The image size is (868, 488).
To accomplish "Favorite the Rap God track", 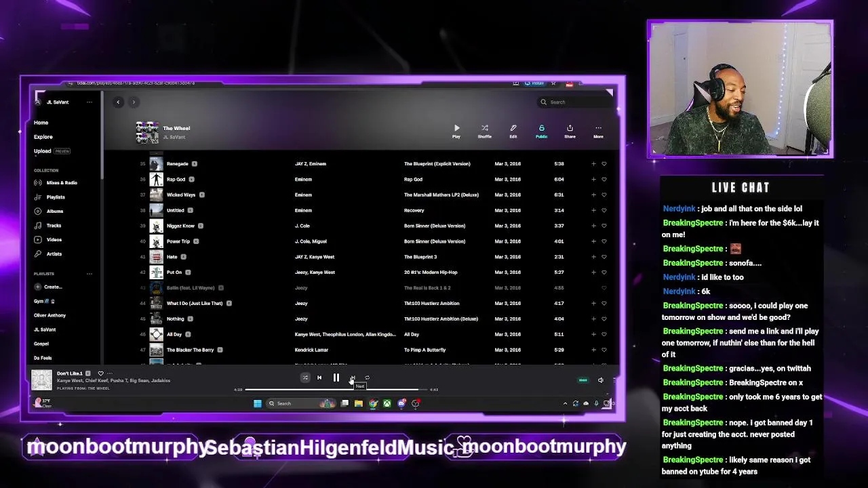I will pyautogui.click(x=604, y=180).
